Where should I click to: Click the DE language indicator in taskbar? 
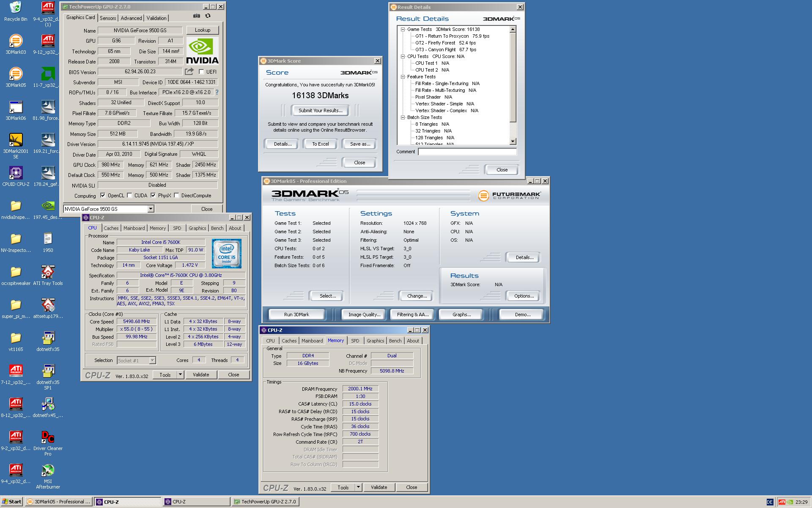pos(769,502)
